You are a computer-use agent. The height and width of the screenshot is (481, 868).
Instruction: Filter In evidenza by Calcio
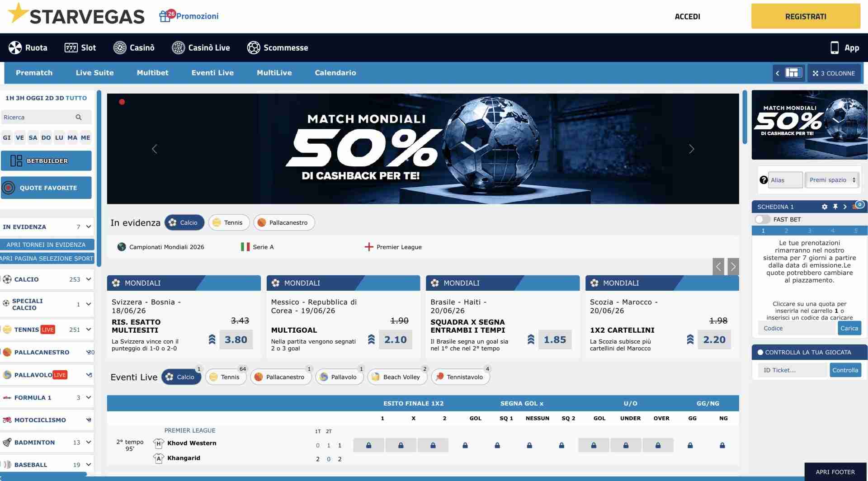184,222
